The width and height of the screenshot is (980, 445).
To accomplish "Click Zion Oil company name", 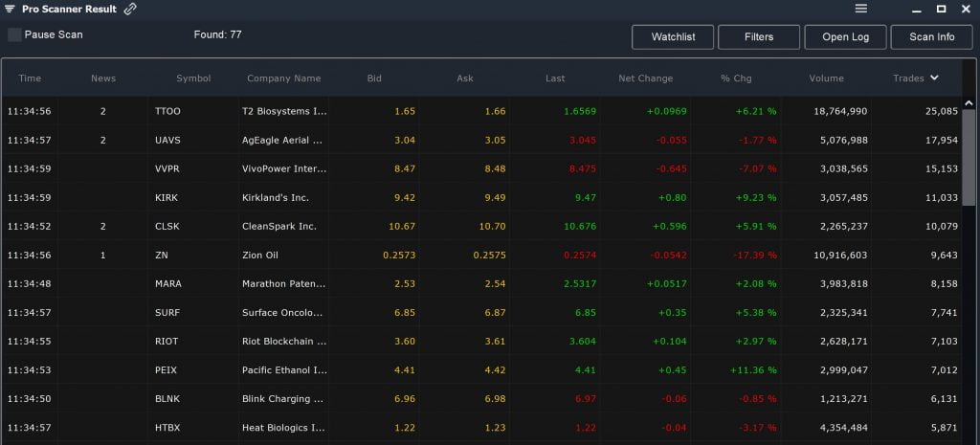I will [x=260, y=255].
